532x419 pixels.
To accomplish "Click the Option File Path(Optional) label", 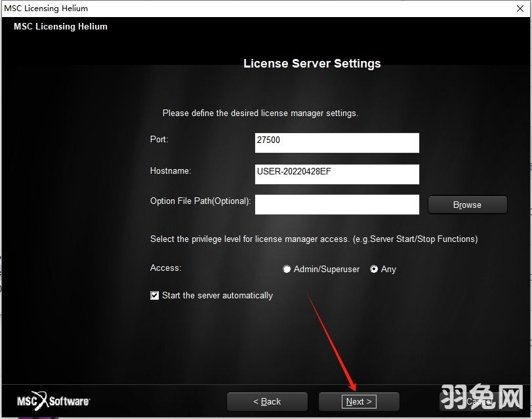I will tap(200, 201).
